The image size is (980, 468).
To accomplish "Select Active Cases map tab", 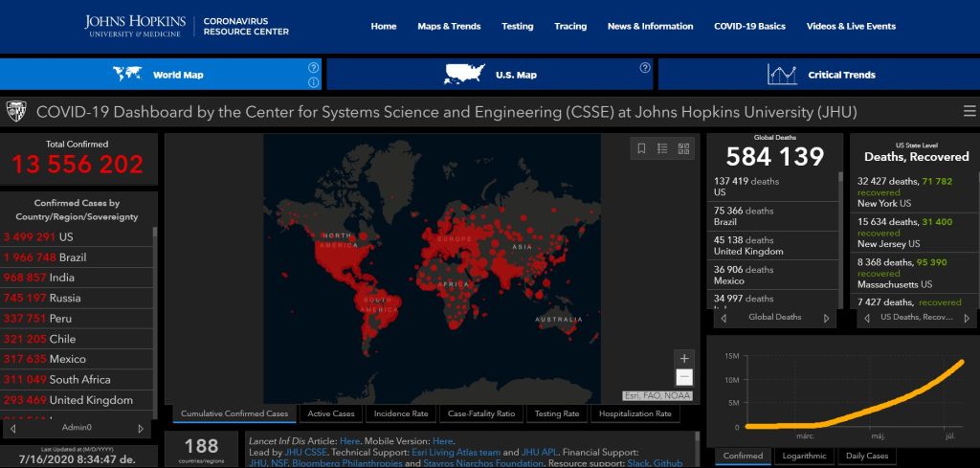I will click(x=331, y=413).
